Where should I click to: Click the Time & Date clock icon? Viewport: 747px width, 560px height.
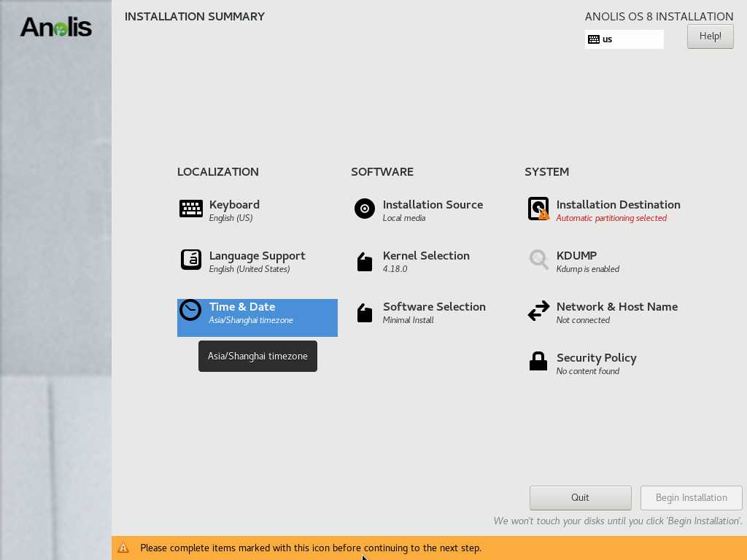tap(190, 310)
